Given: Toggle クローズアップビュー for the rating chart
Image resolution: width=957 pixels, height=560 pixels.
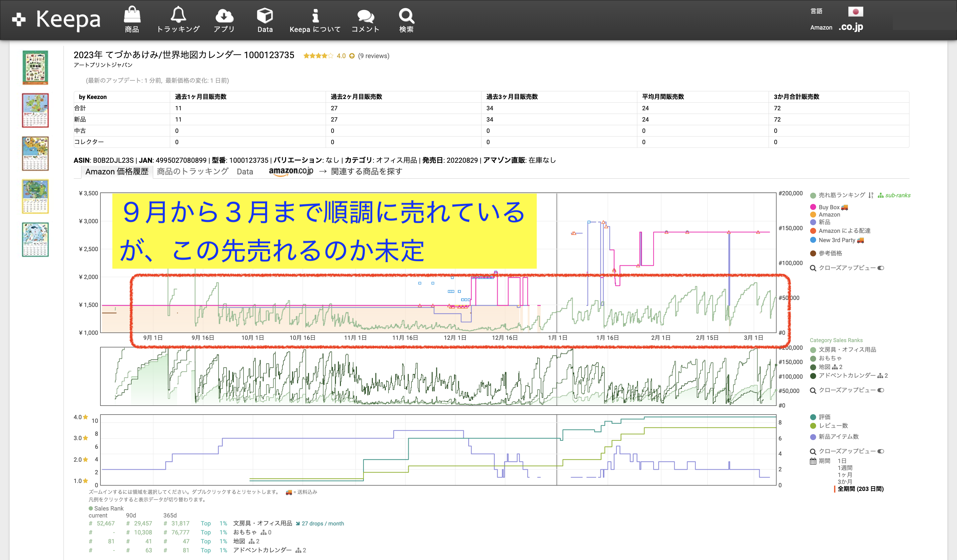Looking at the screenshot, I should (881, 451).
